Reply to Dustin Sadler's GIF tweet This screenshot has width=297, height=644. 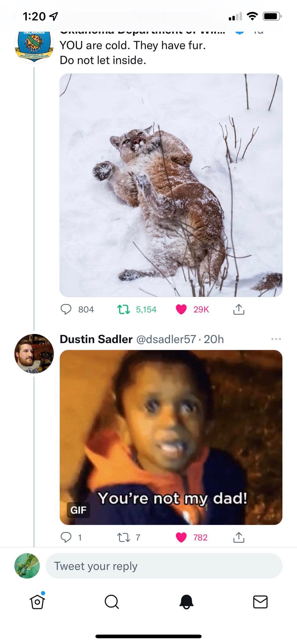pos(66,537)
